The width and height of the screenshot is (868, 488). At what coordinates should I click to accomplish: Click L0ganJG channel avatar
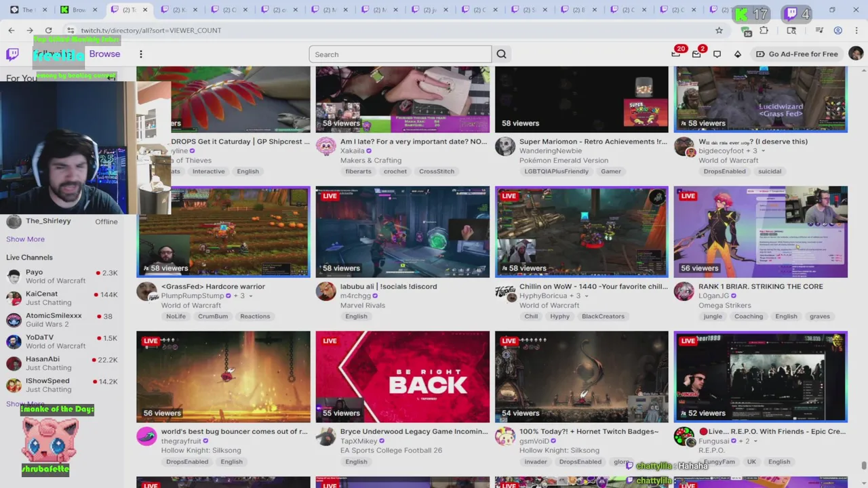point(684,291)
